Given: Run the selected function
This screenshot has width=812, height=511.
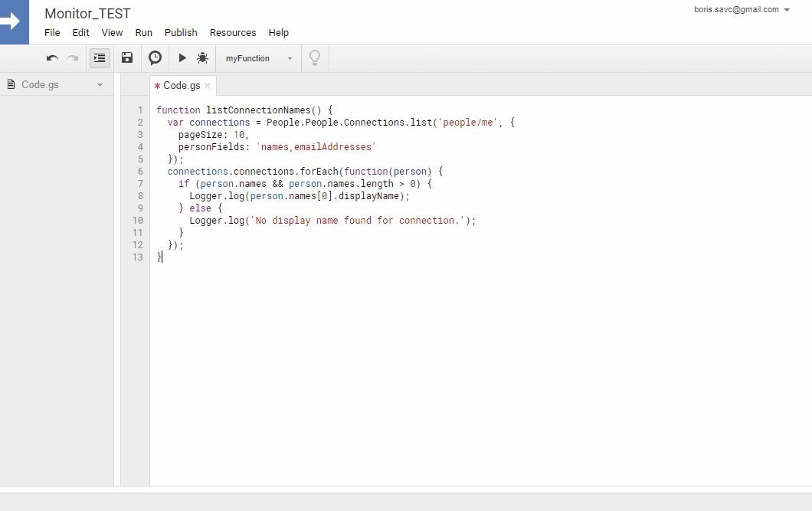Looking at the screenshot, I should 182,57.
